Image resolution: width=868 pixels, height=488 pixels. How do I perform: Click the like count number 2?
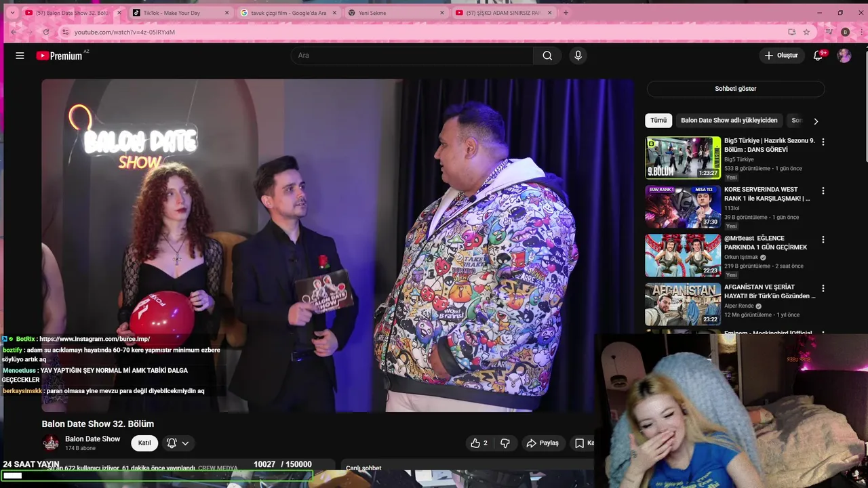pos(485,443)
